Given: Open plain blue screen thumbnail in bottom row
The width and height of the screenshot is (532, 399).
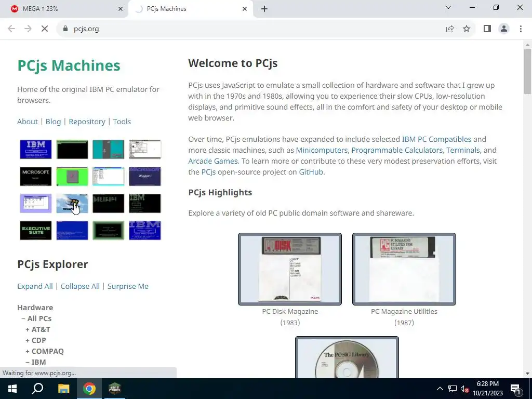Looking at the screenshot, I should point(72,230).
